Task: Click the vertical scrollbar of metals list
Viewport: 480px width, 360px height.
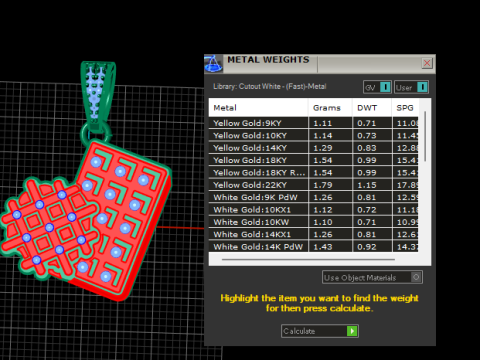Action: pyautogui.click(x=425, y=137)
